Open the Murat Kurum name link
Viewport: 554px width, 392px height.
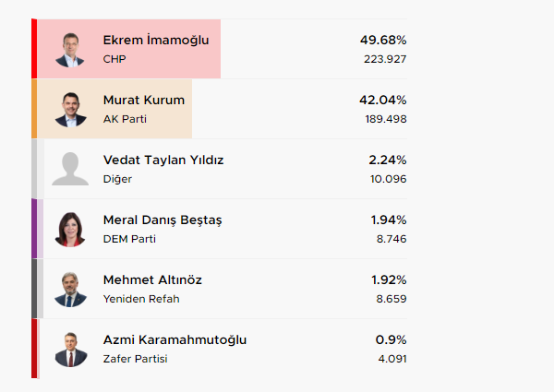point(144,101)
